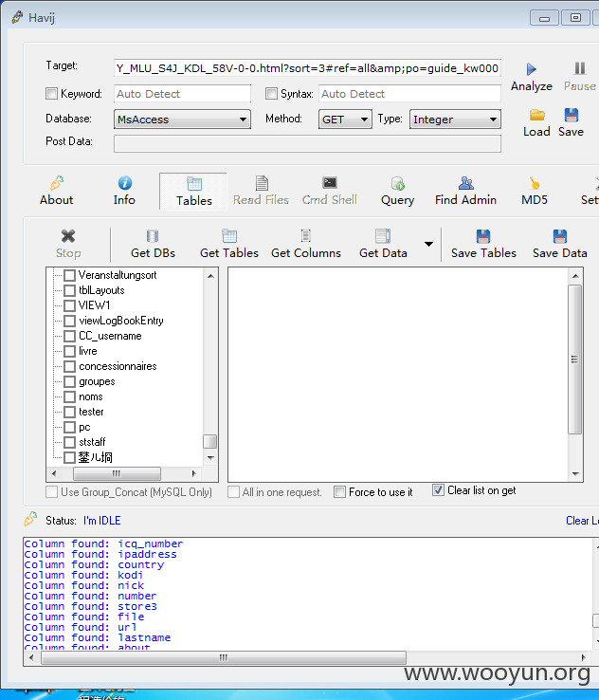
Task: Click the Save Tables icon
Action: (483, 236)
